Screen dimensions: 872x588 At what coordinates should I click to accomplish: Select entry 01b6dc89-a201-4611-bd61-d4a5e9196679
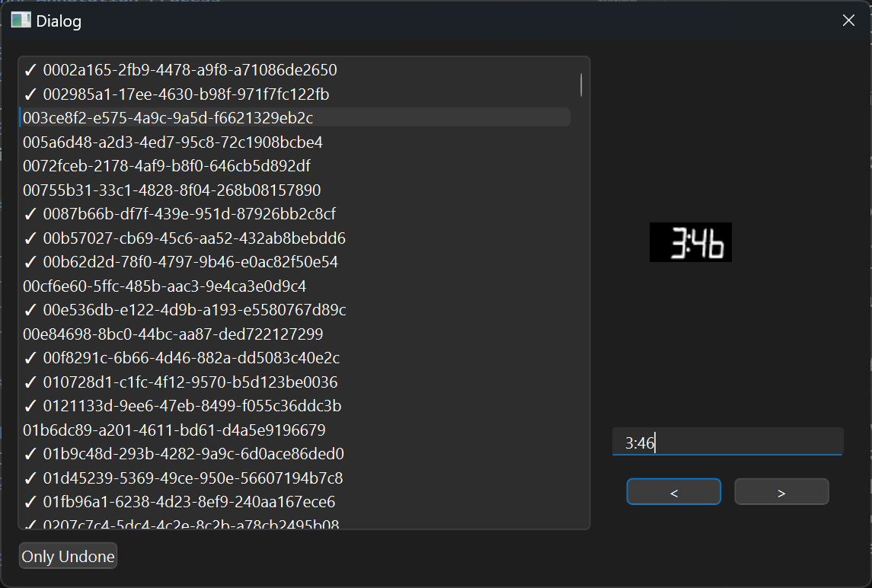(295, 430)
